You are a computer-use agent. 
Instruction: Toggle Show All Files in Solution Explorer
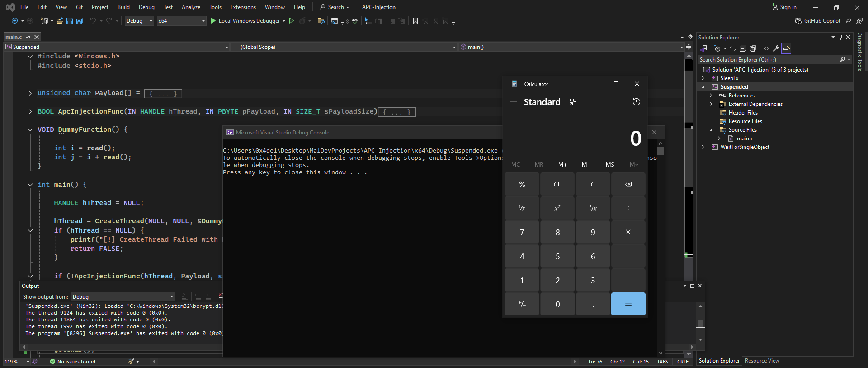(753, 48)
